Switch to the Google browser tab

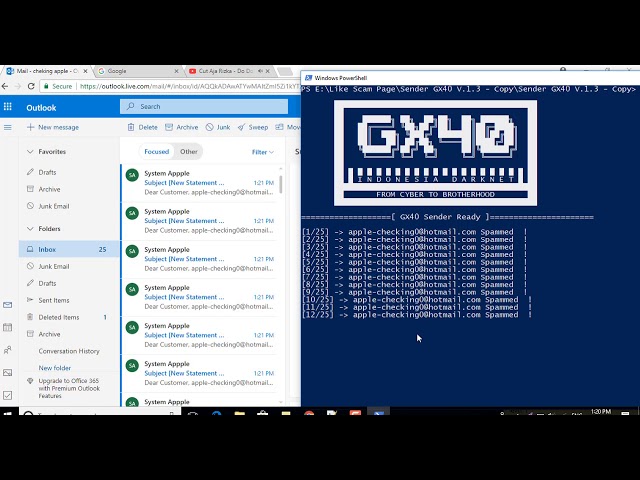coord(139,71)
